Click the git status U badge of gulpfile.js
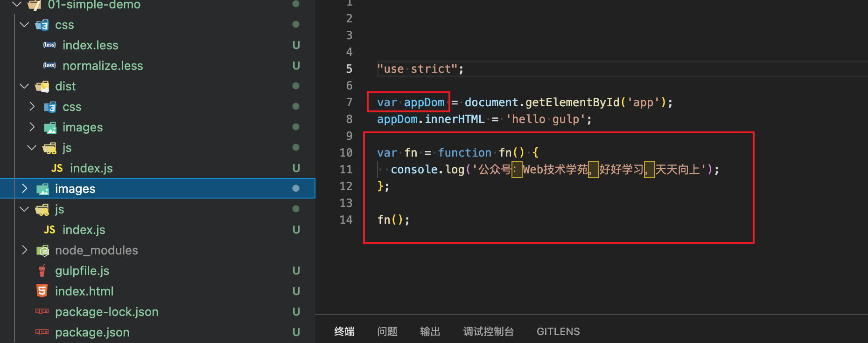 (296, 271)
